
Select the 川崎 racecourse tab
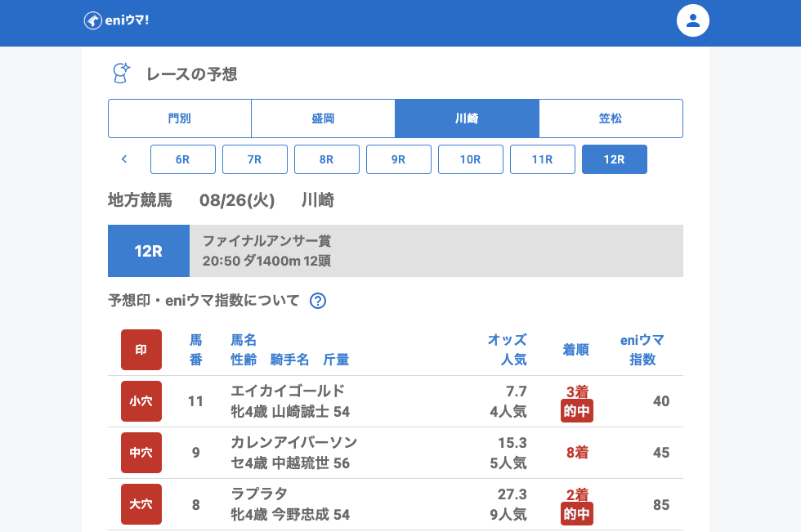pos(467,118)
